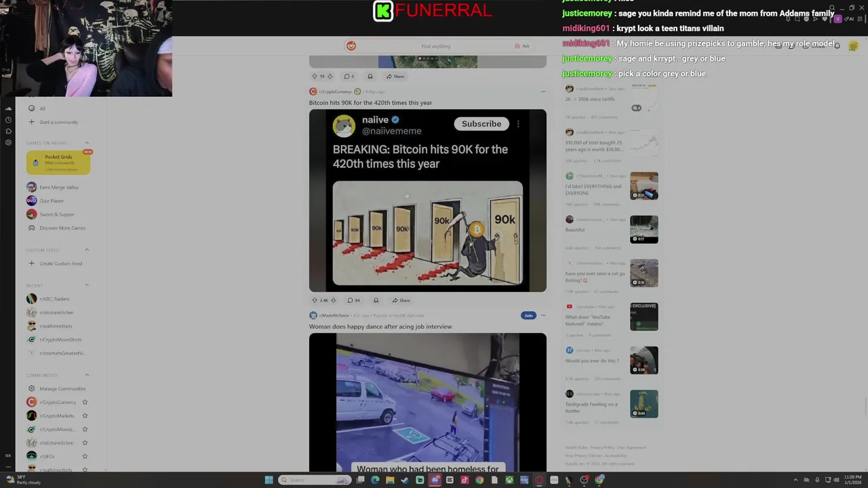This screenshot has height=488, width=868.
Task: Open Tardigrade Feeding on a Rotifer thumbnail
Action: (x=644, y=404)
